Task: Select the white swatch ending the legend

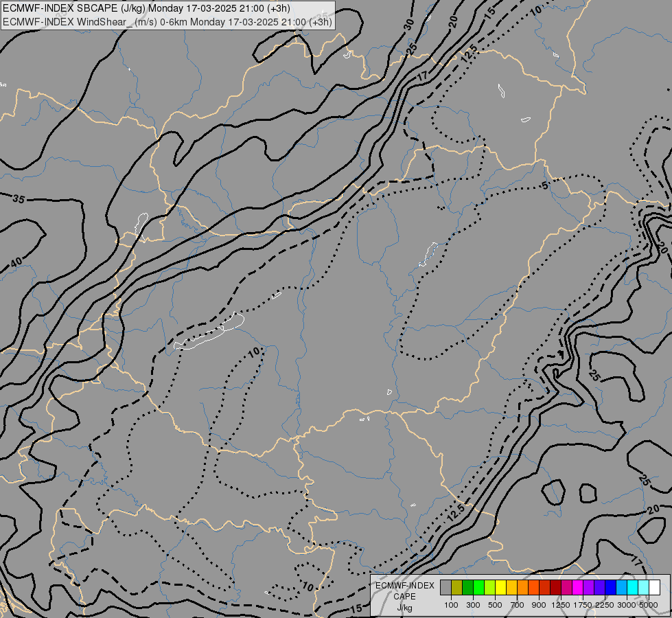Action: point(654,587)
